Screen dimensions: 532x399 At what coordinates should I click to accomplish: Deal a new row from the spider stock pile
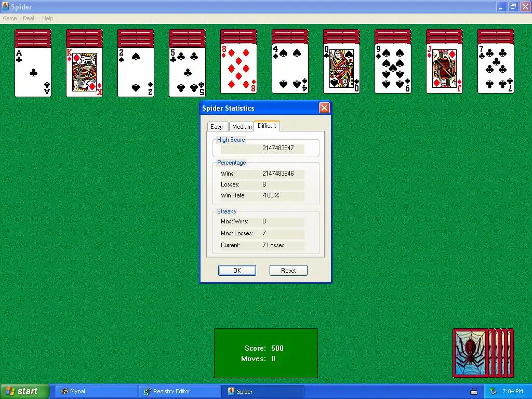(483, 353)
